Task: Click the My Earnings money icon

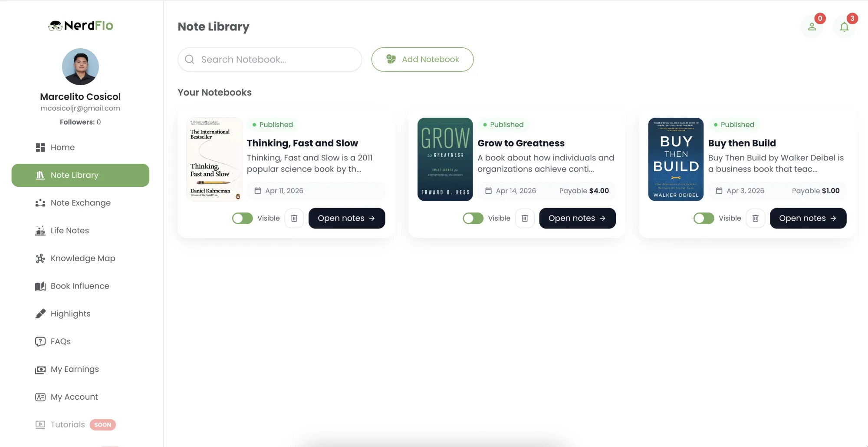Action: (40, 369)
